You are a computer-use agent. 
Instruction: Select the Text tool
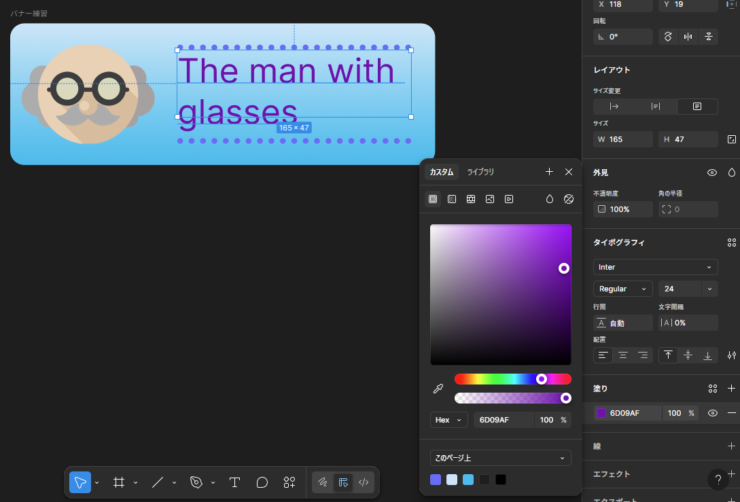235,482
